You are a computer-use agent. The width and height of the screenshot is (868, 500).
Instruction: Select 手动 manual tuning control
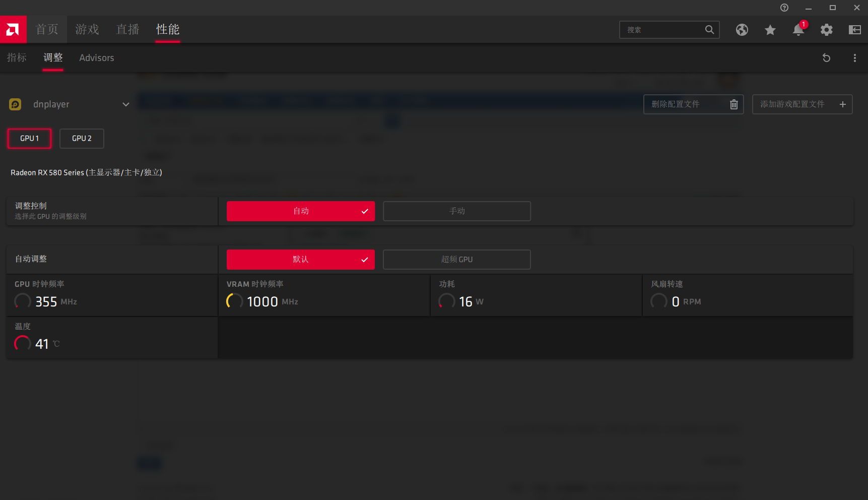pyautogui.click(x=456, y=211)
